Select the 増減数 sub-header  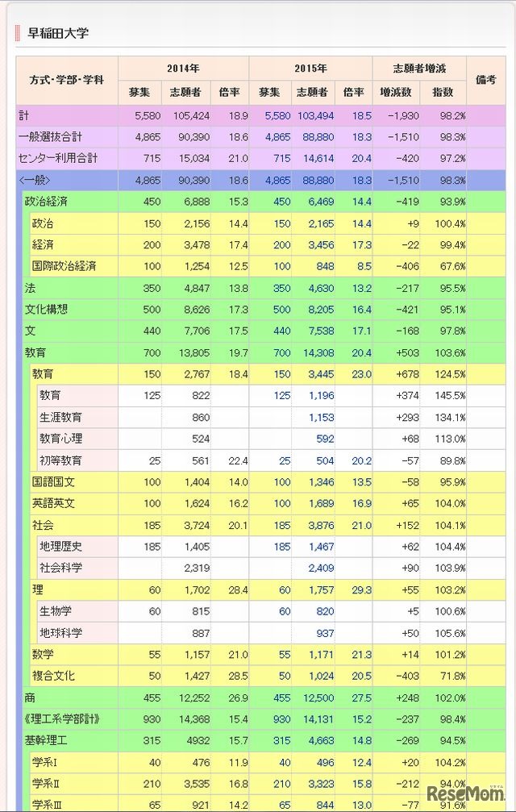point(396,92)
